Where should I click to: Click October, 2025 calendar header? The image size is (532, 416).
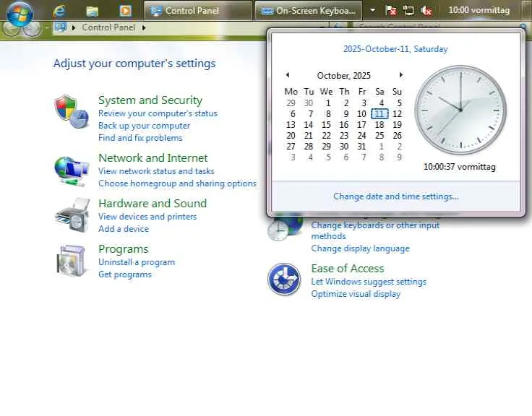pyautogui.click(x=343, y=76)
